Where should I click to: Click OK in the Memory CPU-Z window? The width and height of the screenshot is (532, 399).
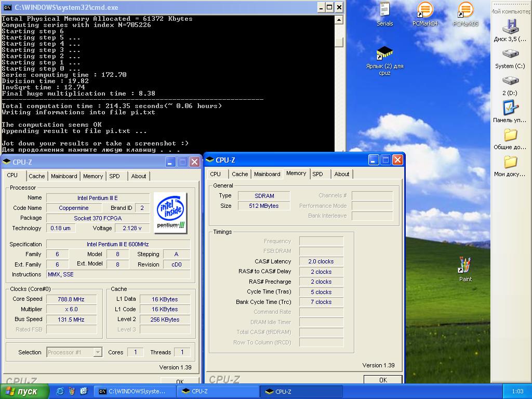click(383, 379)
